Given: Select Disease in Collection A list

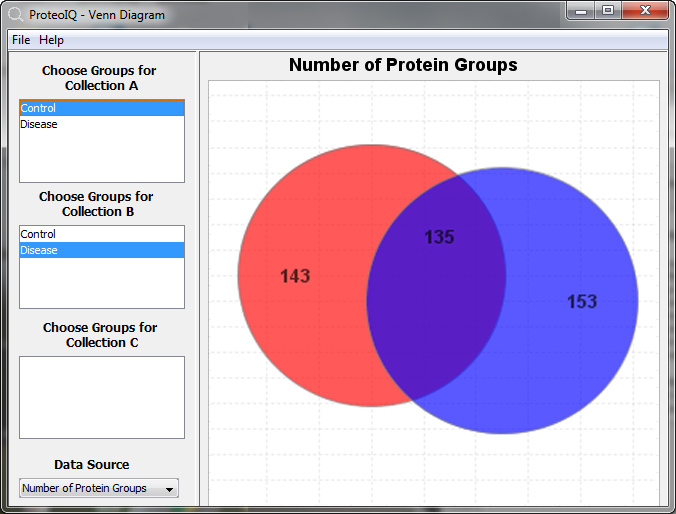Looking at the screenshot, I should coord(102,124).
